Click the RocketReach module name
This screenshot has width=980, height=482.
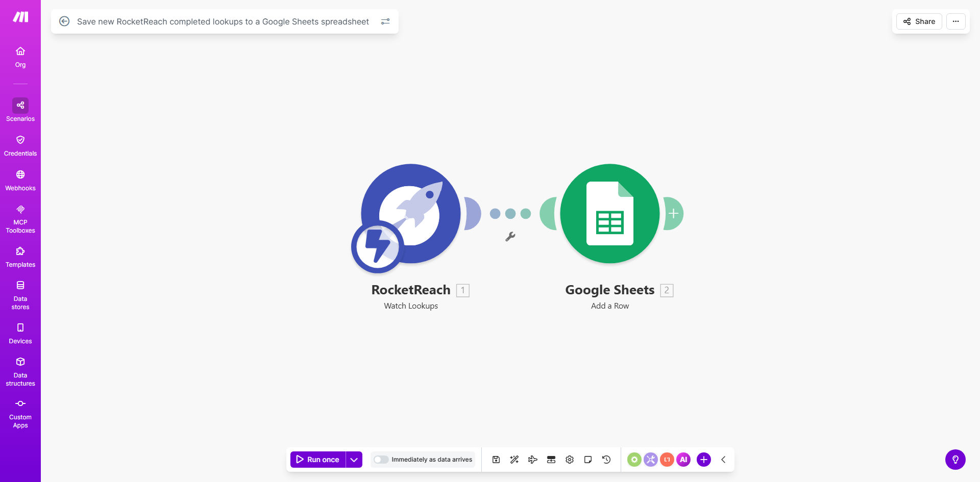(411, 290)
